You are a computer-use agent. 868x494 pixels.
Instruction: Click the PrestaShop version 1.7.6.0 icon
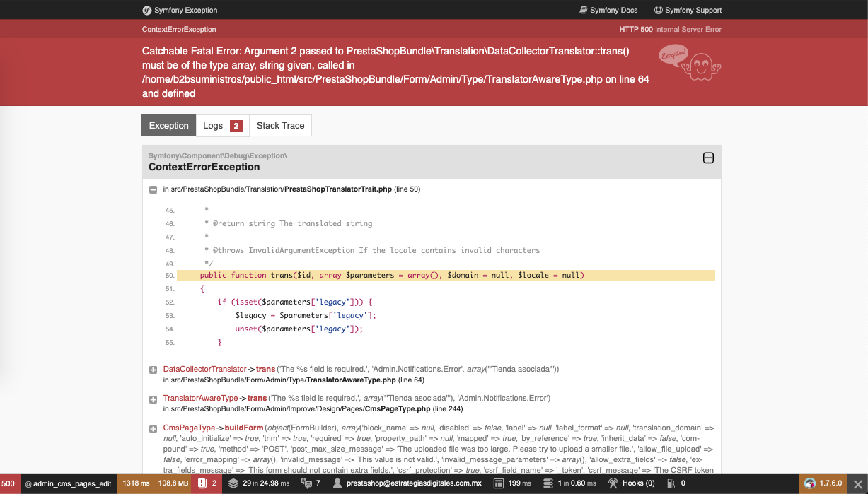pos(810,483)
